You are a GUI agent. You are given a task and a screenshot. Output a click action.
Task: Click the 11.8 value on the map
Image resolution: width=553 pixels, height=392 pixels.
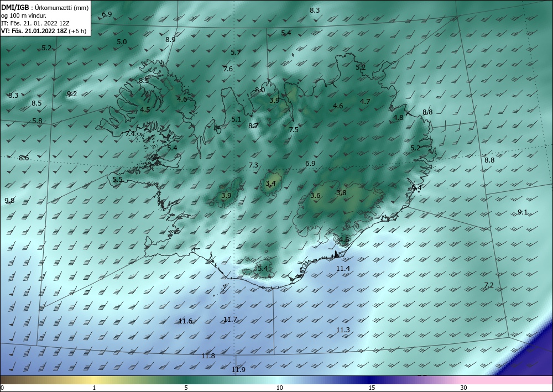208,356
